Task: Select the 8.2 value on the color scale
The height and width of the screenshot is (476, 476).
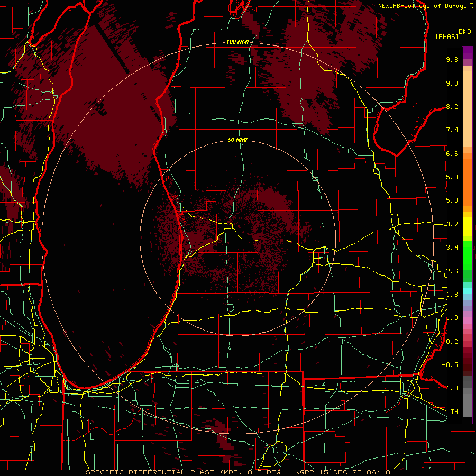Action: pyautogui.click(x=452, y=106)
